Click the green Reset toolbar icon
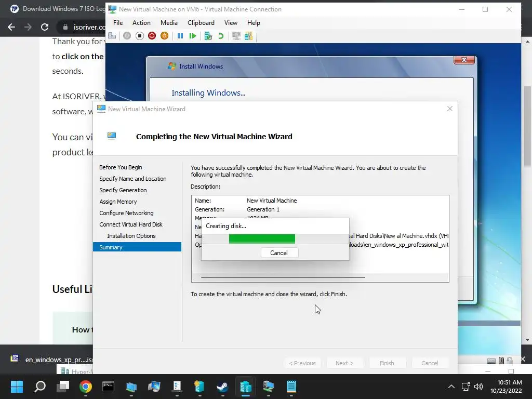The image size is (532, 399). point(193,36)
